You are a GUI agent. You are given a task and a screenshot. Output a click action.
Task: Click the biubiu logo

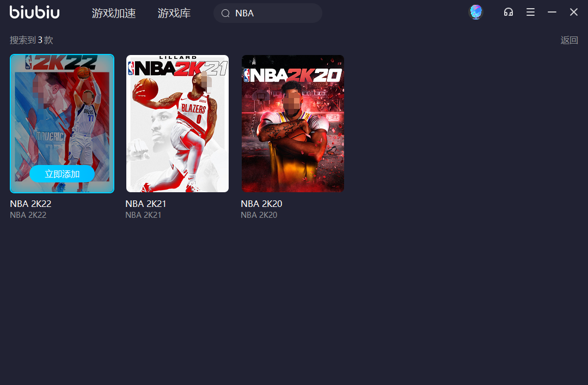point(35,13)
